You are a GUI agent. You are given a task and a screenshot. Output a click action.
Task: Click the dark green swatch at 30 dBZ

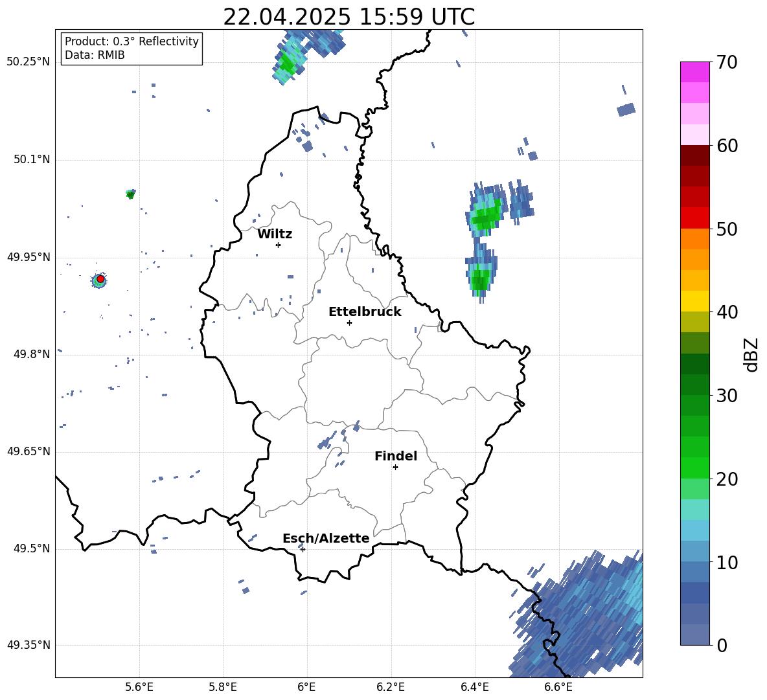point(694,385)
